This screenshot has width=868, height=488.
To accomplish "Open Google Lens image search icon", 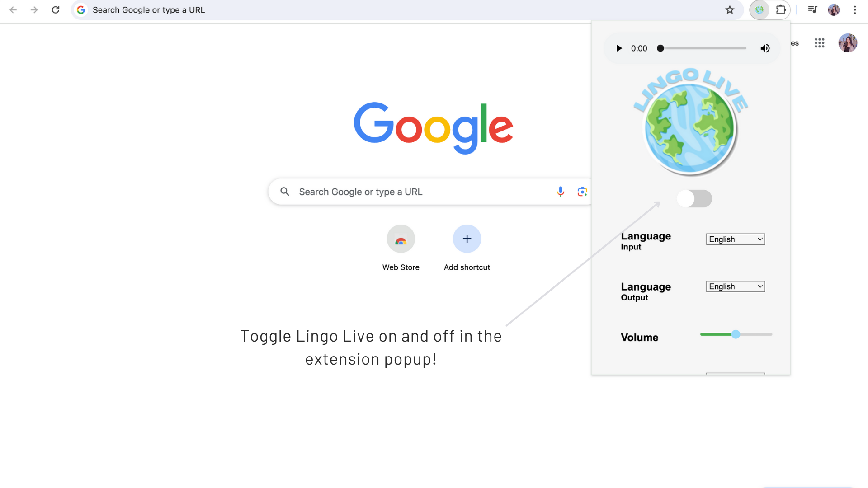I will click(582, 192).
